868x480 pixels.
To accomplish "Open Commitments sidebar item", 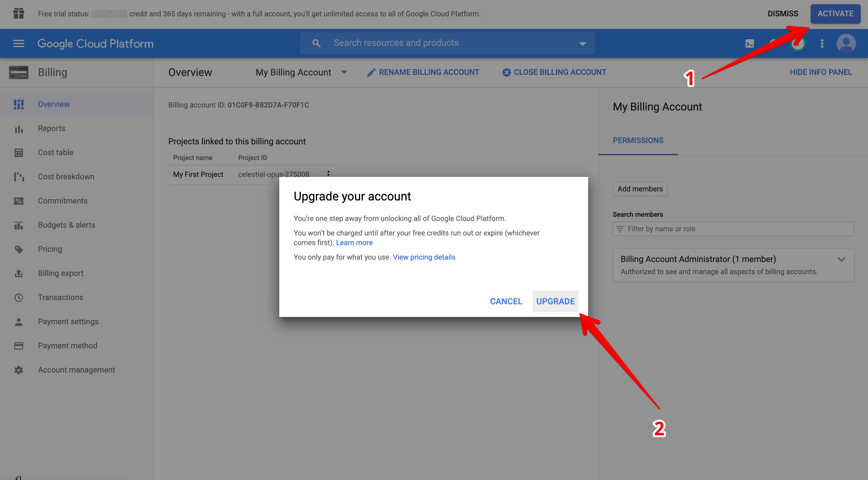I will [x=77, y=201].
